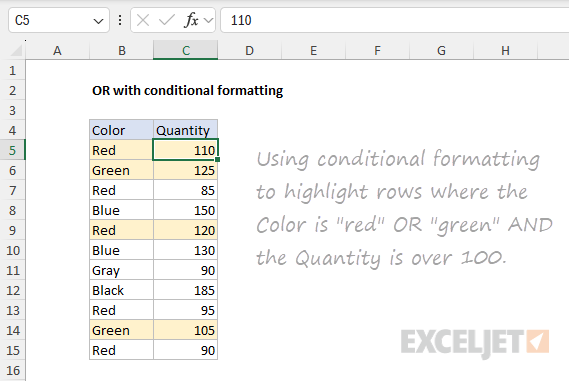Select row 4 header

pos(13,130)
